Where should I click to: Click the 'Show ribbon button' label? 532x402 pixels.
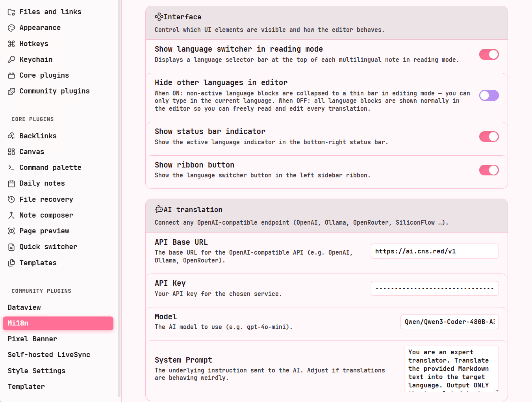[x=195, y=165]
